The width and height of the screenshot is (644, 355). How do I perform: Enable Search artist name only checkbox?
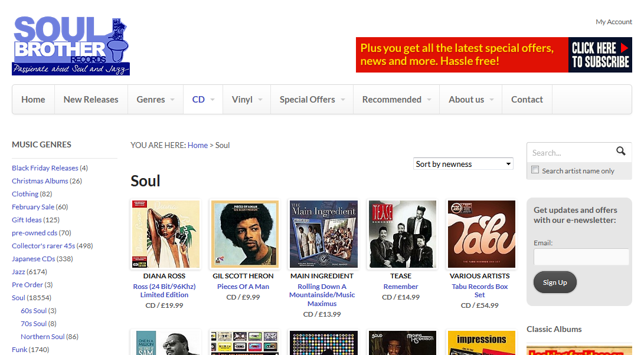[x=535, y=170]
